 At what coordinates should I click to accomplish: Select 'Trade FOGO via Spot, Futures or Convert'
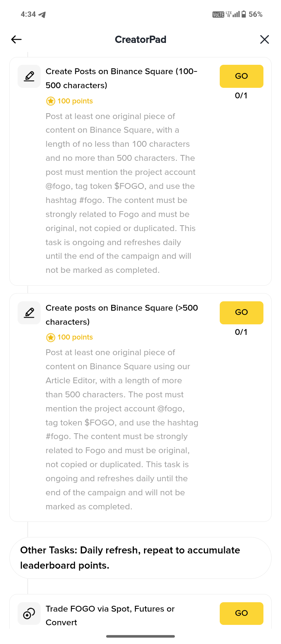(x=110, y=615)
